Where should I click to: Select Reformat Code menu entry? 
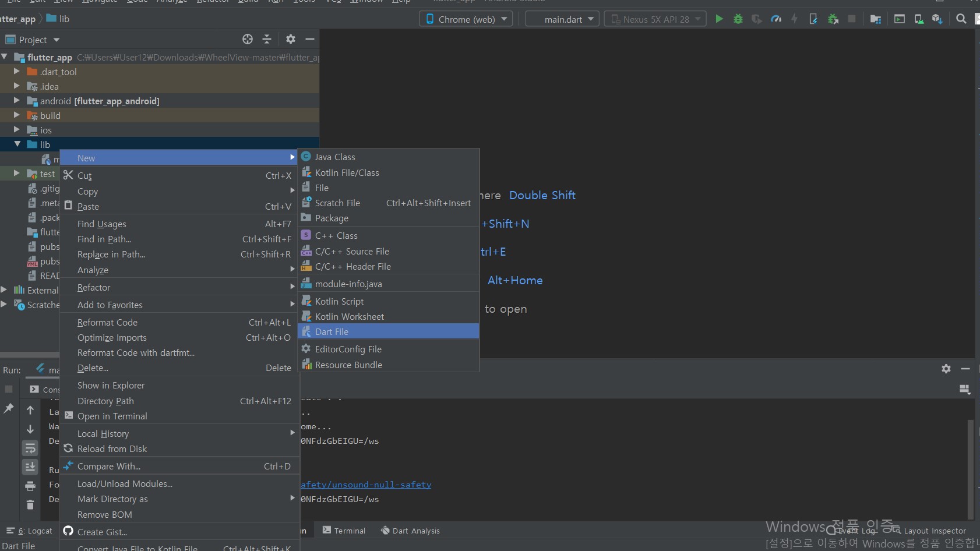179,322
